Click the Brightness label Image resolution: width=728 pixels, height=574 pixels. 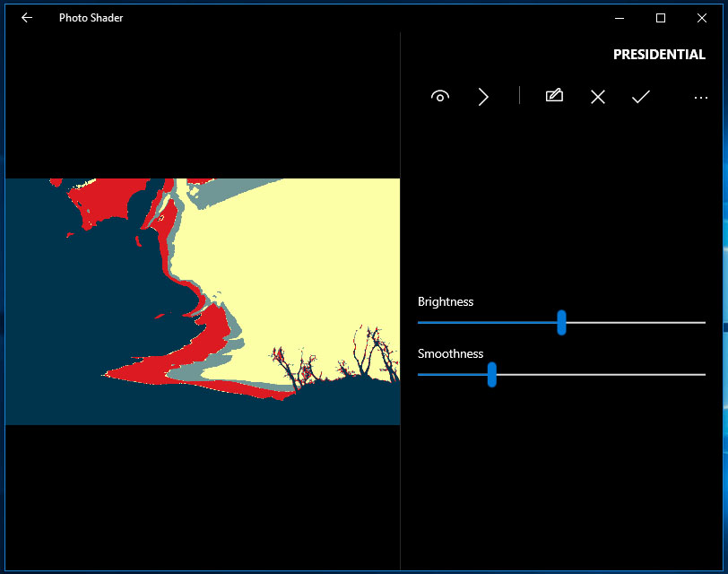(446, 302)
